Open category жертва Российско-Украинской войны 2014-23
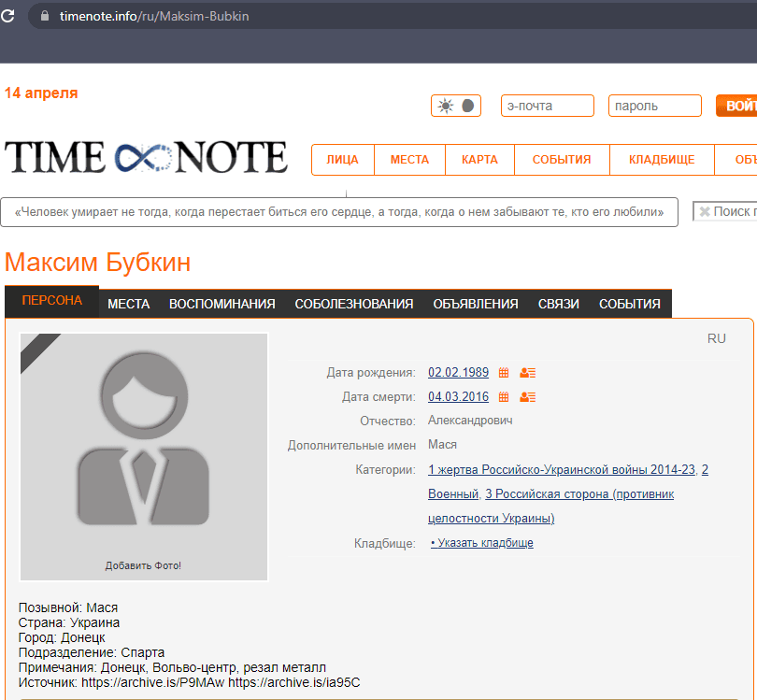 [562, 469]
